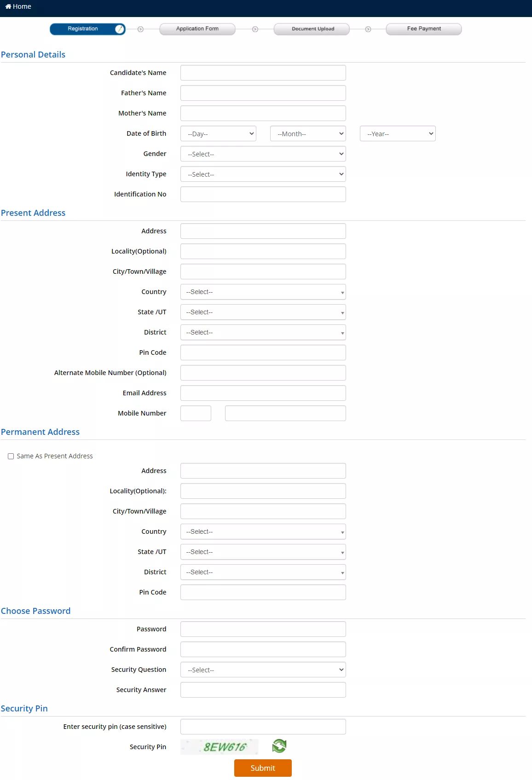Image resolution: width=532 pixels, height=780 pixels.
Task: Open the Present Address Country dropdown
Action: click(263, 292)
